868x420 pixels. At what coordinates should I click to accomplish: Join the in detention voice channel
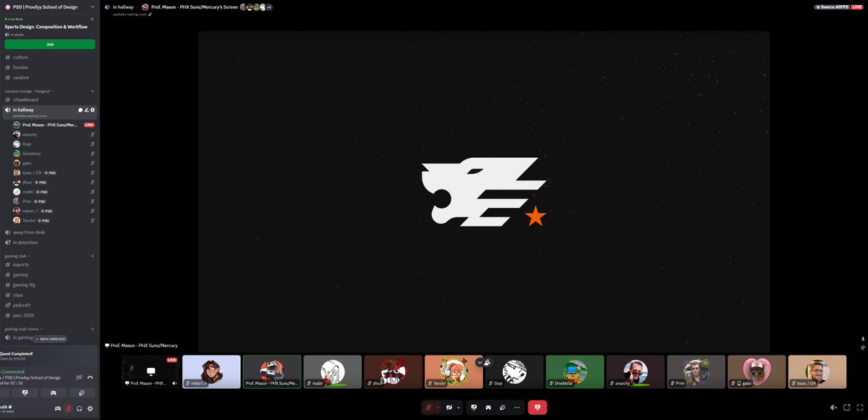point(50,243)
